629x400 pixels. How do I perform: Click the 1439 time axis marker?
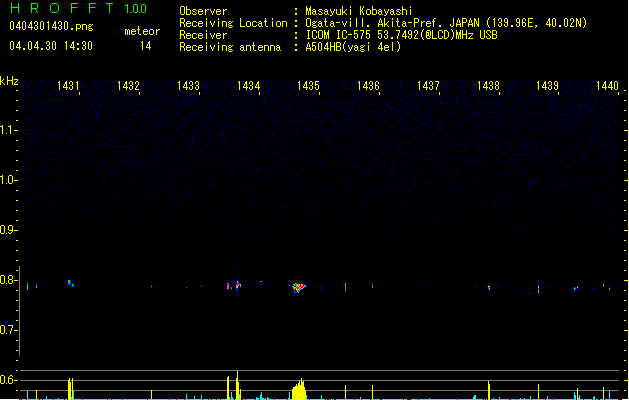(548, 85)
